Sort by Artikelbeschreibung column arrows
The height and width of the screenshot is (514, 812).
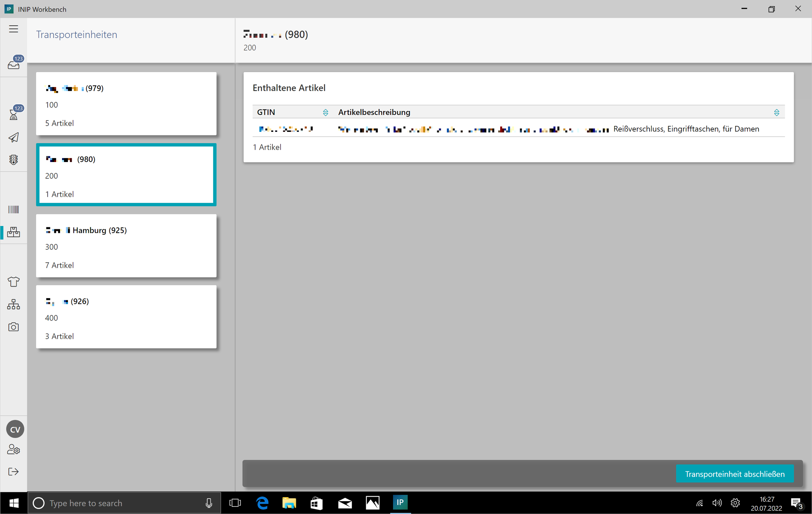(x=776, y=113)
